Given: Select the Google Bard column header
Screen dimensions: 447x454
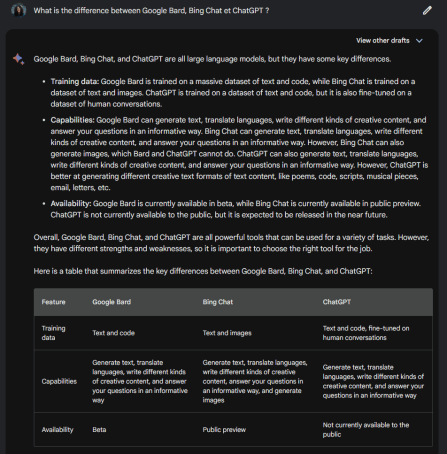Looking at the screenshot, I should (111, 302).
